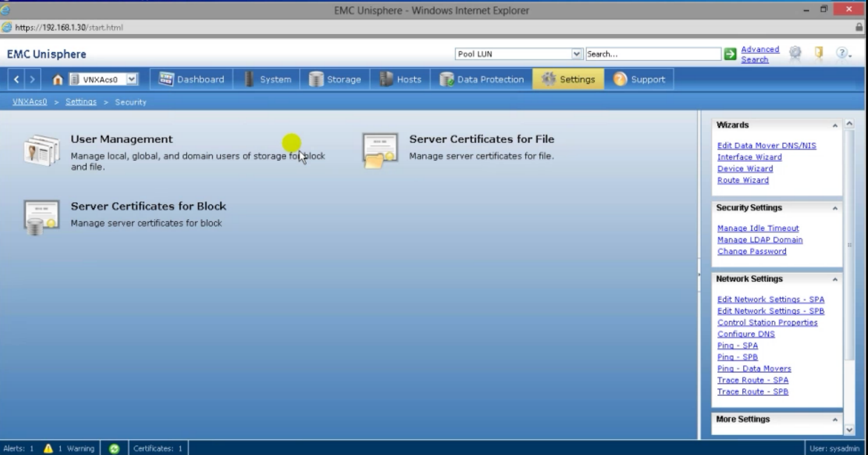
Task: Restore down the Internet Explorer window
Action: tap(824, 10)
